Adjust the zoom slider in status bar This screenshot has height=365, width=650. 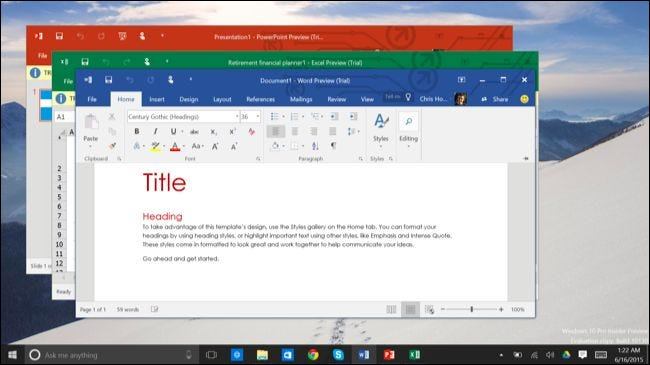click(x=472, y=309)
